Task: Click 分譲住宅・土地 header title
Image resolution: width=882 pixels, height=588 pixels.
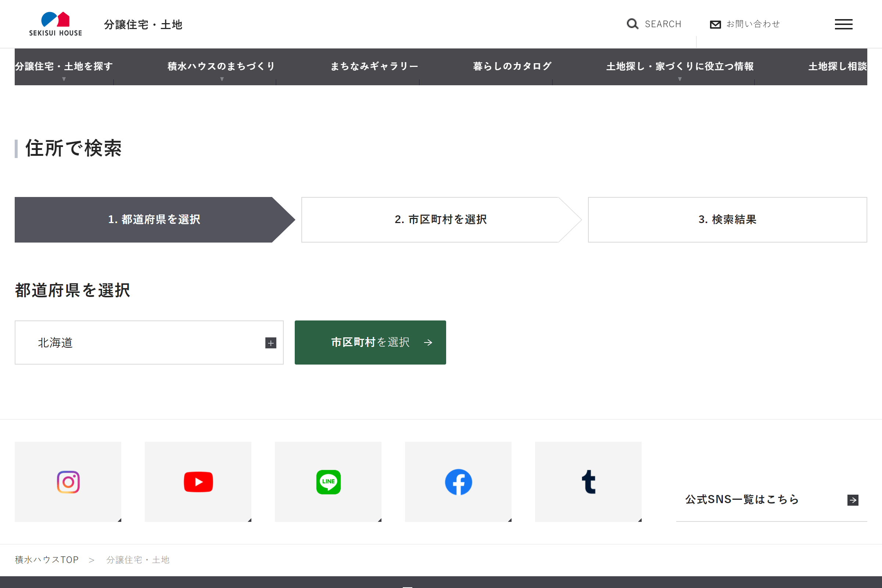Action: tap(143, 25)
